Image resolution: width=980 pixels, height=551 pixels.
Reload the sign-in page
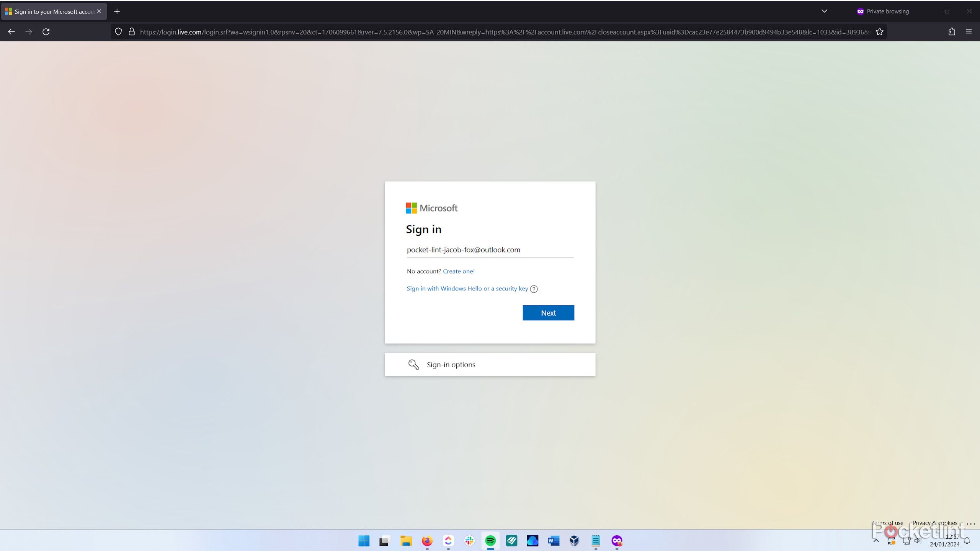(x=46, y=31)
